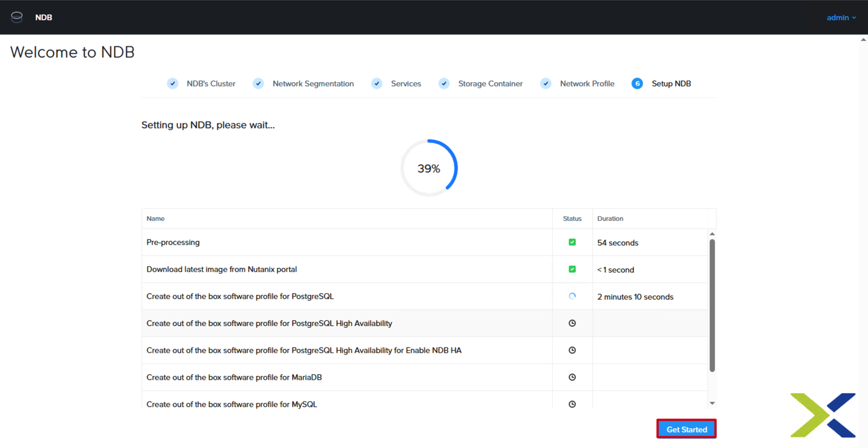The height and width of the screenshot is (448, 868).
Task: Click the pending clock icon for MariaDB profile
Action: pos(572,377)
